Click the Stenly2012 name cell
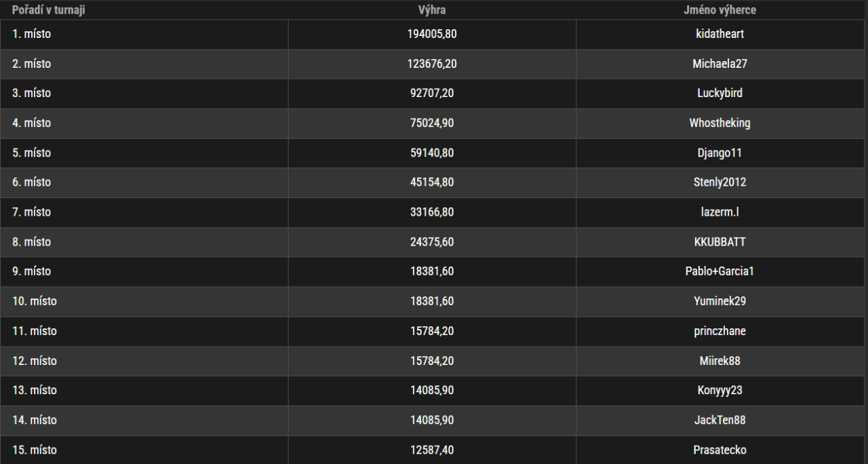868x464 pixels. tap(719, 182)
